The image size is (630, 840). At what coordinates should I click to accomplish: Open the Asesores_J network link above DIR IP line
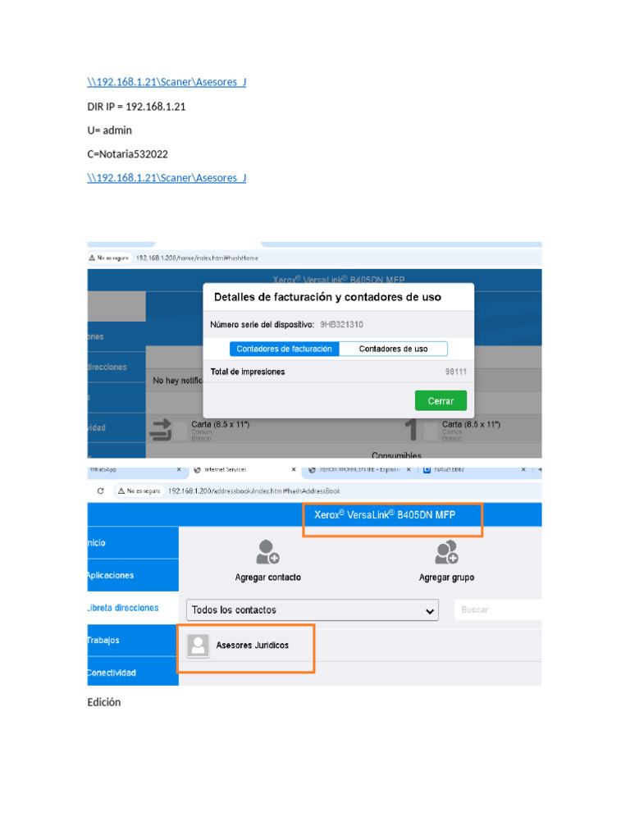167,82
